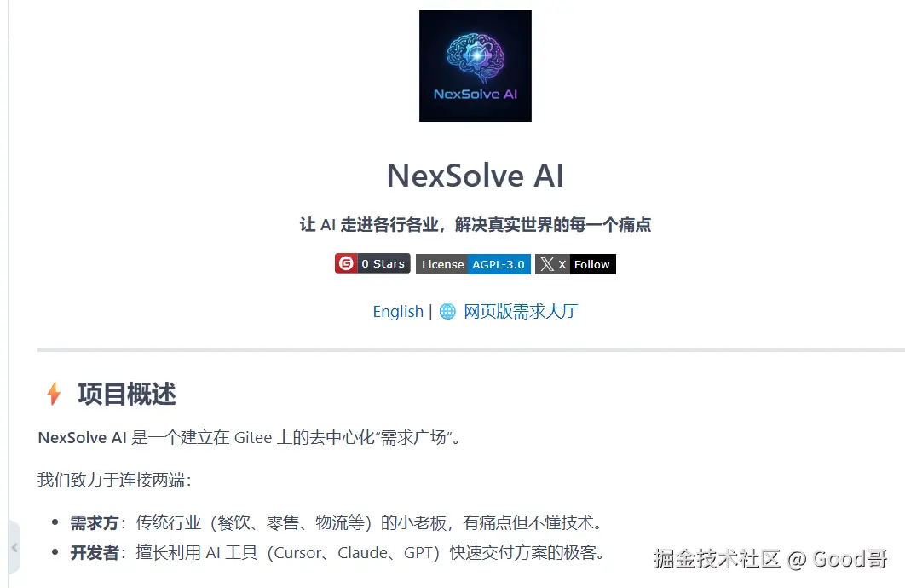Click the brain graphic in the NexSolve logo
Image resolution: width=905 pixels, height=588 pixels.
point(475,56)
